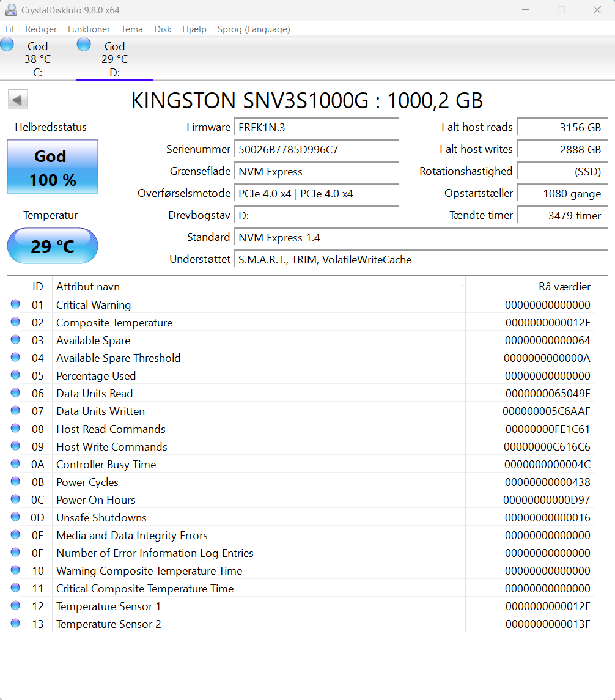Click the status dot for Percentage Used

(15, 375)
